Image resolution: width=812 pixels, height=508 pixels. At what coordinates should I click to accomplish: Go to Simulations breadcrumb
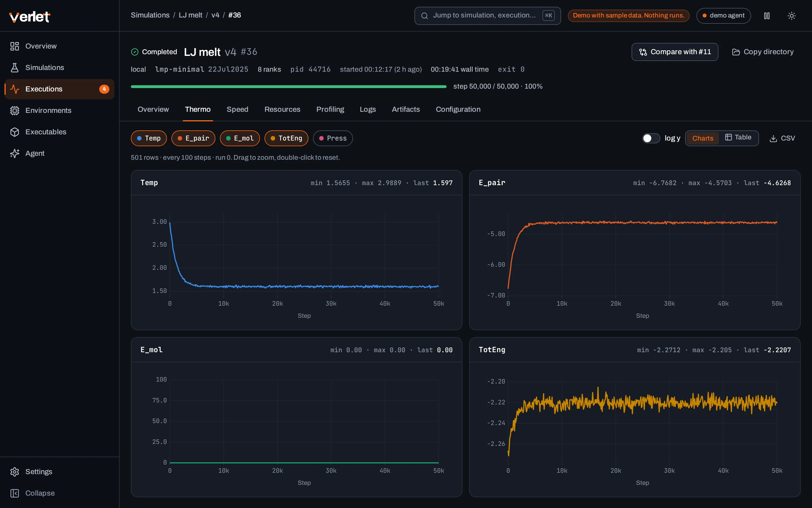click(150, 15)
